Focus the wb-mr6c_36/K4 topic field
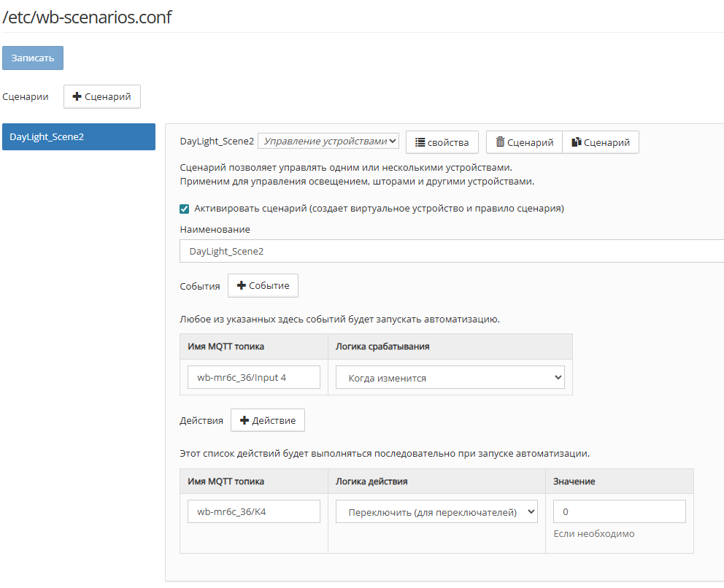The image size is (724, 588). pyautogui.click(x=253, y=511)
